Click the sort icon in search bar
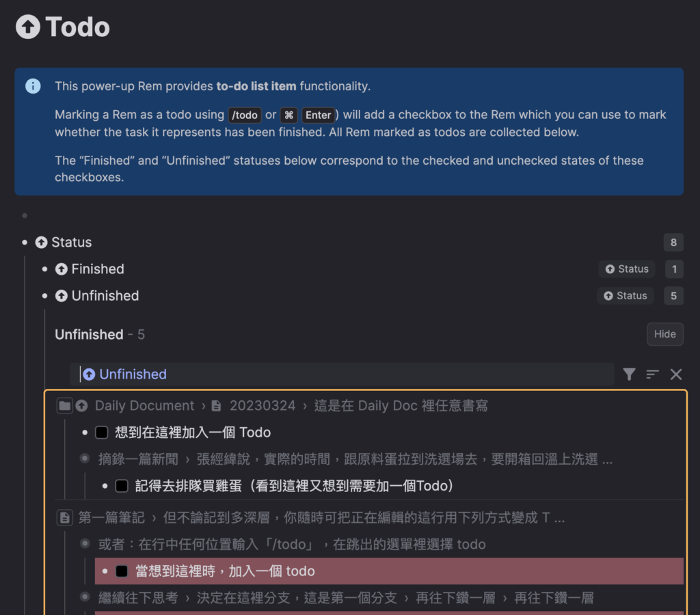The image size is (700, 615). pyautogui.click(x=652, y=374)
